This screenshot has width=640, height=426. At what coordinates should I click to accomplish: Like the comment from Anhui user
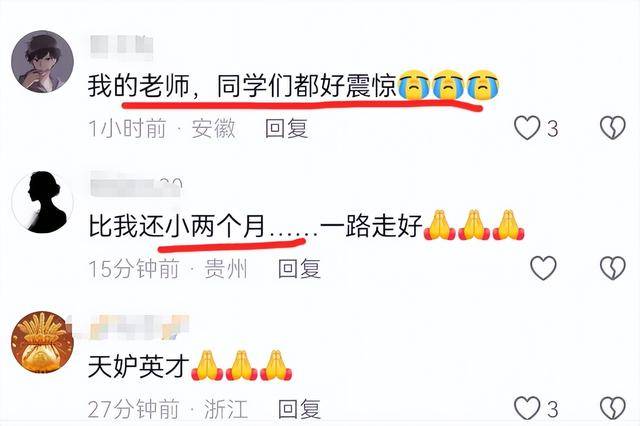click(527, 128)
